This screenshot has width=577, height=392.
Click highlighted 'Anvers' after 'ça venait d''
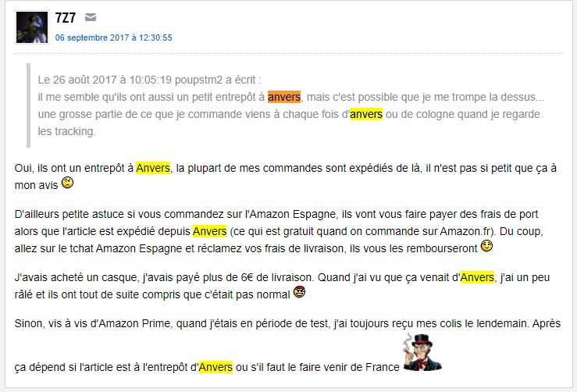477,277
